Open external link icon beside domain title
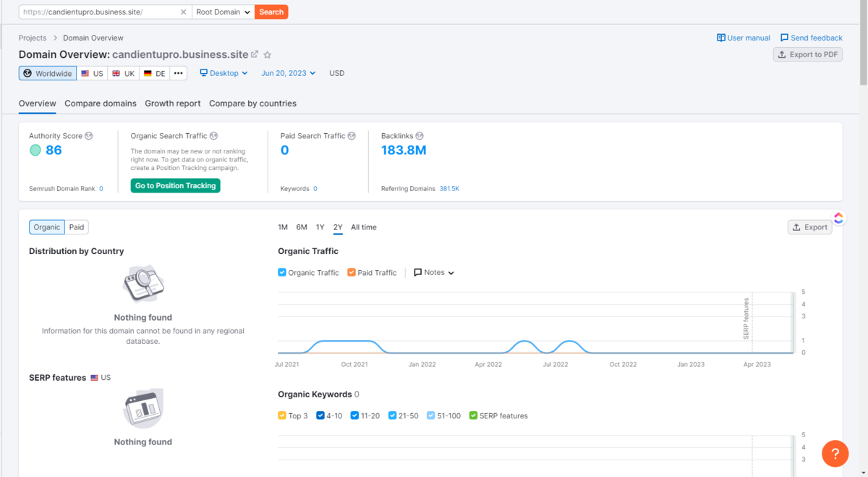Image resolution: width=868 pixels, height=477 pixels. click(x=255, y=54)
